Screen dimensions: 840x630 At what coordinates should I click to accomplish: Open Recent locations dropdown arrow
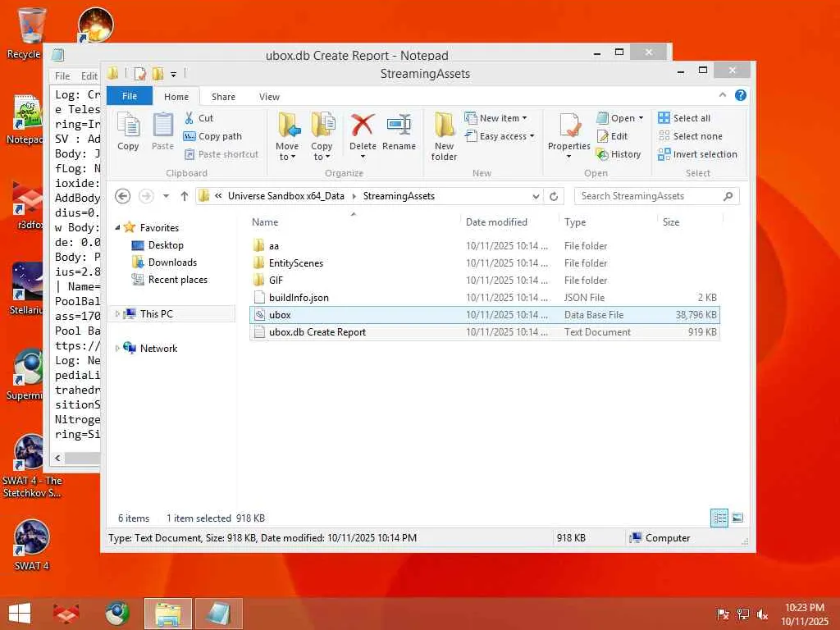pos(166,196)
